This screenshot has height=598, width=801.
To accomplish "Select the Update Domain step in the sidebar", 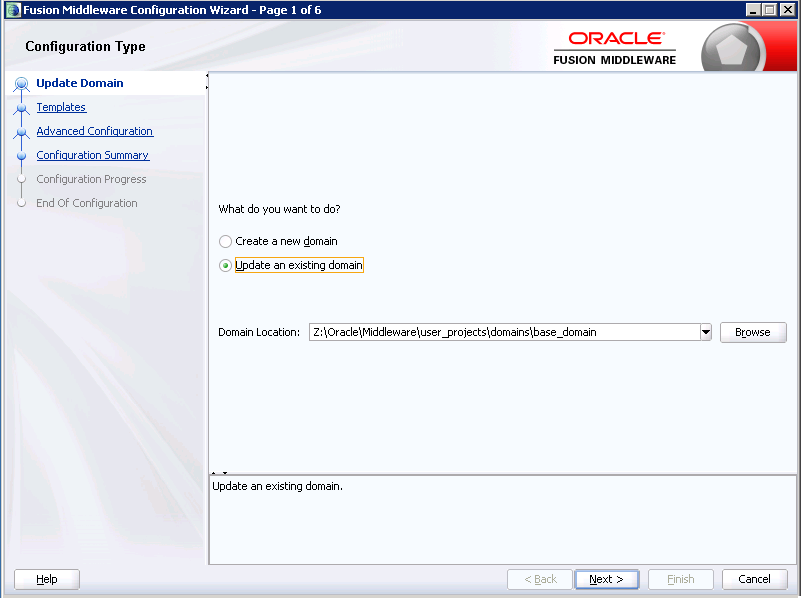I will 80,83.
